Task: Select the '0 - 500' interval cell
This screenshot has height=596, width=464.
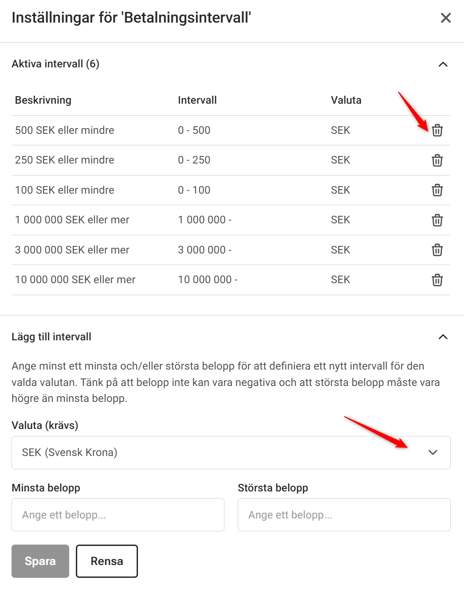Action: [x=194, y=130]
